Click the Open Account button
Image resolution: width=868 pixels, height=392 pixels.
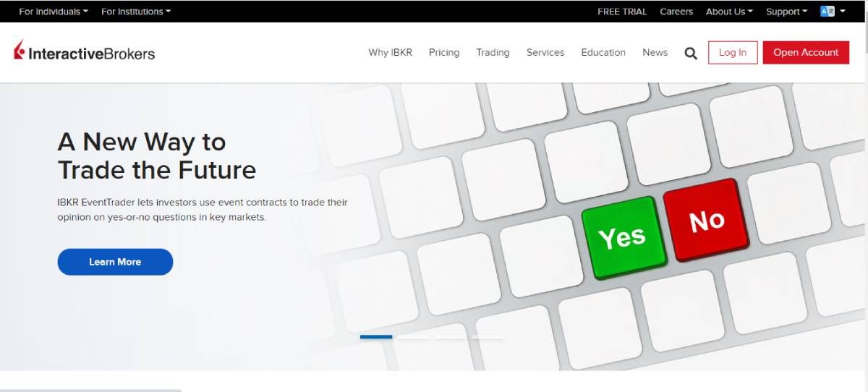[x=806, y=53]
